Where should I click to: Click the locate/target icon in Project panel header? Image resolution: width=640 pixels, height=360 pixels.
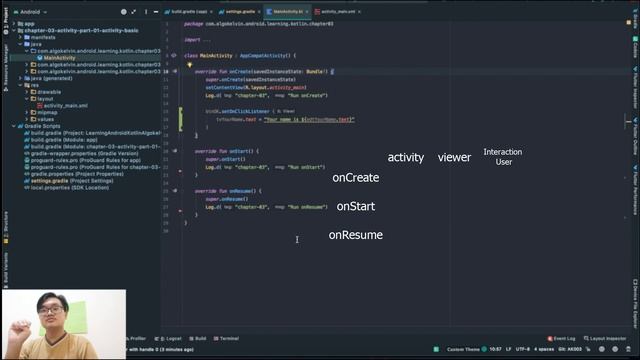[124, 12]
